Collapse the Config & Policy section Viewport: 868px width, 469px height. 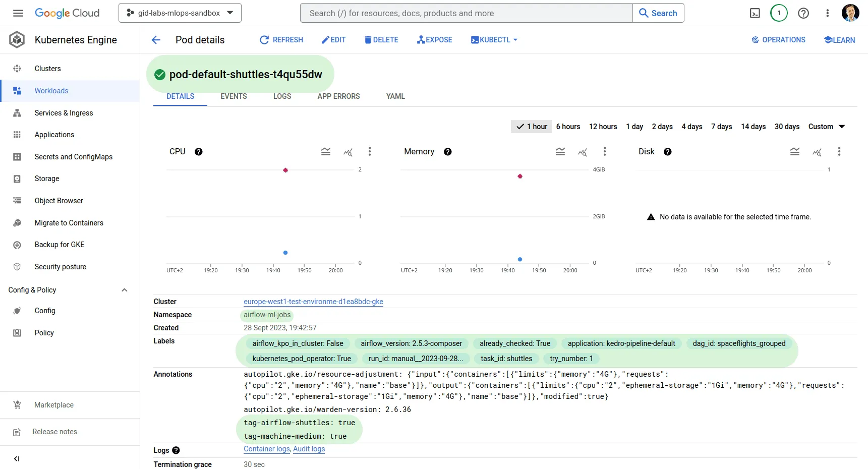[124, 290]
